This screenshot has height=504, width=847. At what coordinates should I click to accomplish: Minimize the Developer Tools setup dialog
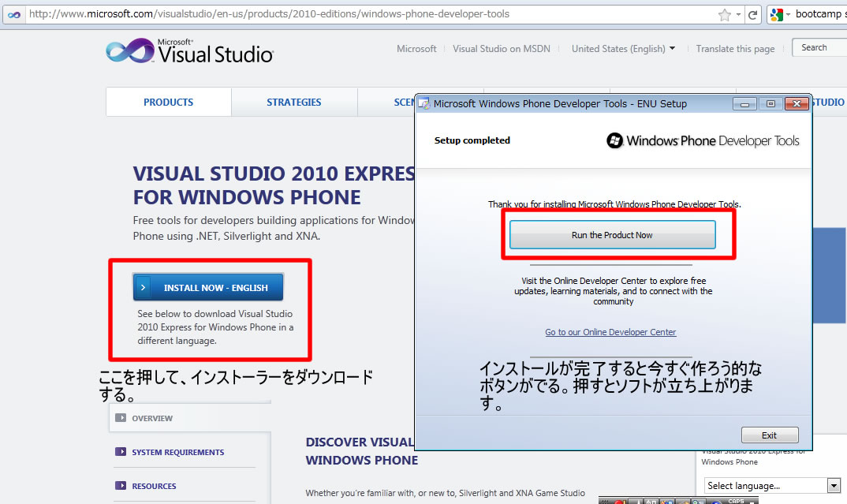pyautogui.click(x=744, y=103)
